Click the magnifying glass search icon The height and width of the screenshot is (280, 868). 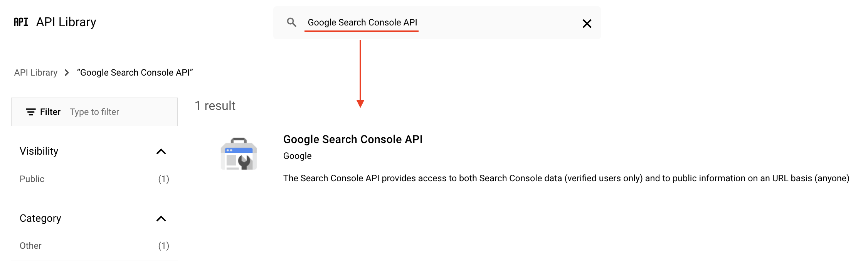pyautogui.click(x=291, y=23)
